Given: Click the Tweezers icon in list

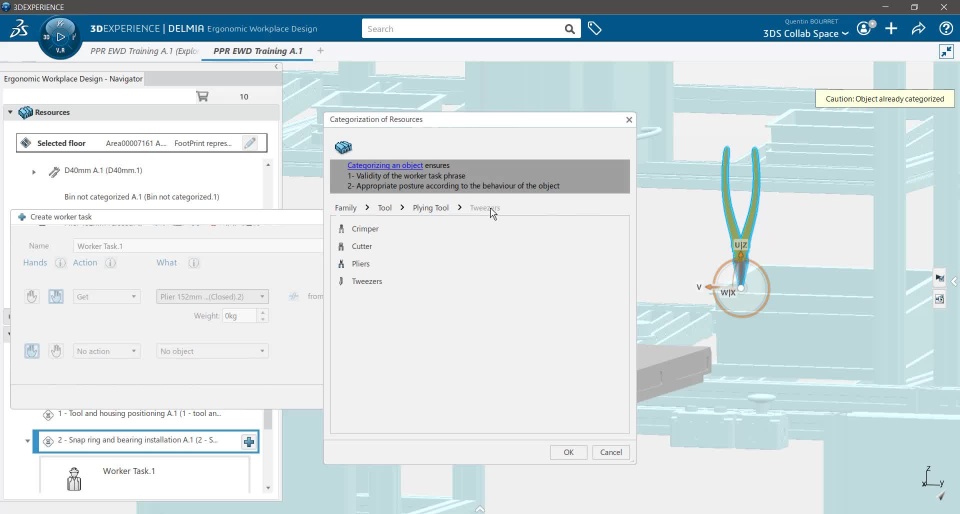Looking at the screenshot, I should (x=341, y=281).
